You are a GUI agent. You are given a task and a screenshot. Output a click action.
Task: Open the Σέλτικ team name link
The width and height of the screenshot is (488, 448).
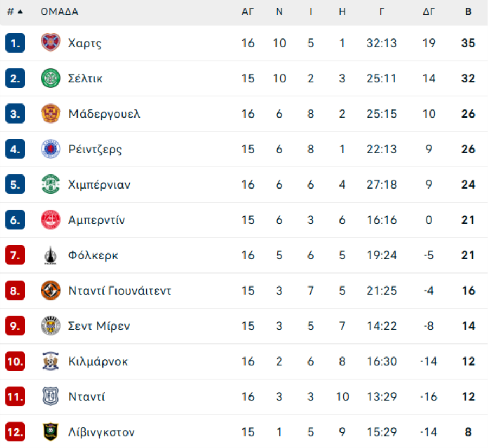86,79
